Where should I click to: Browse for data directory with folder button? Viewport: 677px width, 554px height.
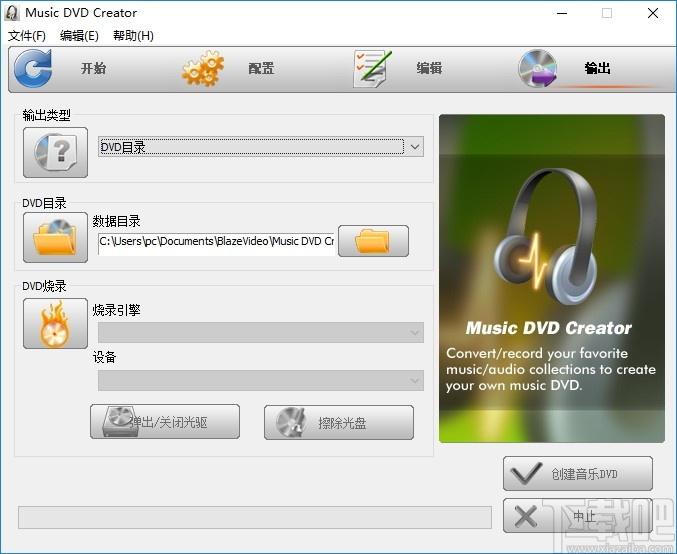click(373, 241)
